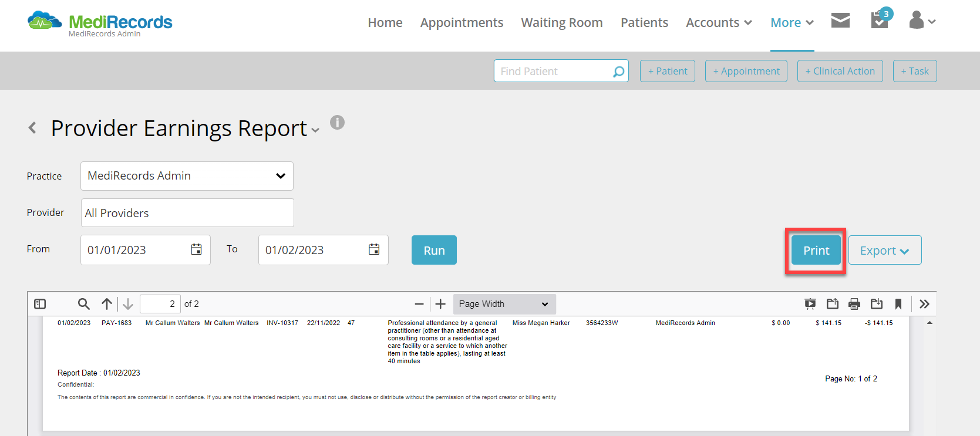The width and height of the screenshot is (980, 436).
Task: Click the Report Date text
Action: click(x=99, y=373)
